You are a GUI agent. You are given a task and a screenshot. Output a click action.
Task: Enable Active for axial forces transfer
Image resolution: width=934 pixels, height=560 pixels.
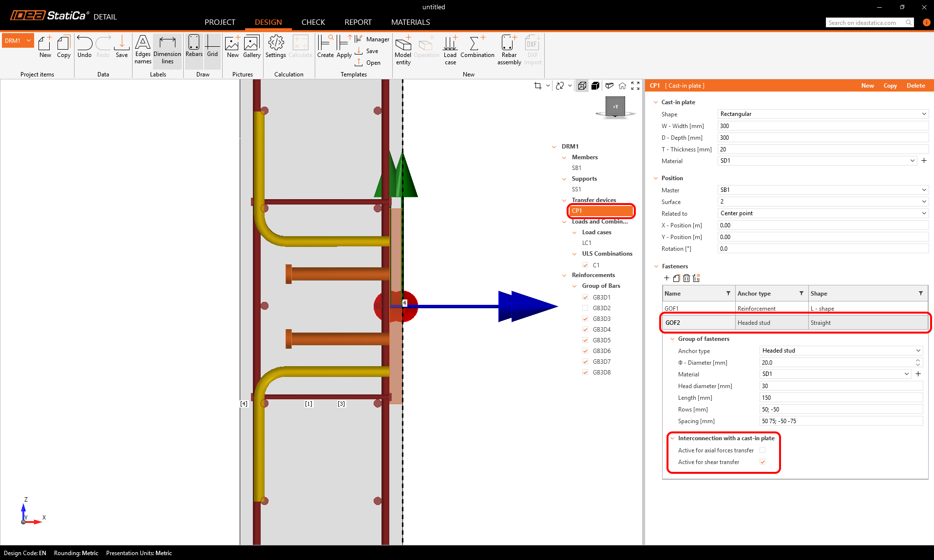[x=762, y=450]
